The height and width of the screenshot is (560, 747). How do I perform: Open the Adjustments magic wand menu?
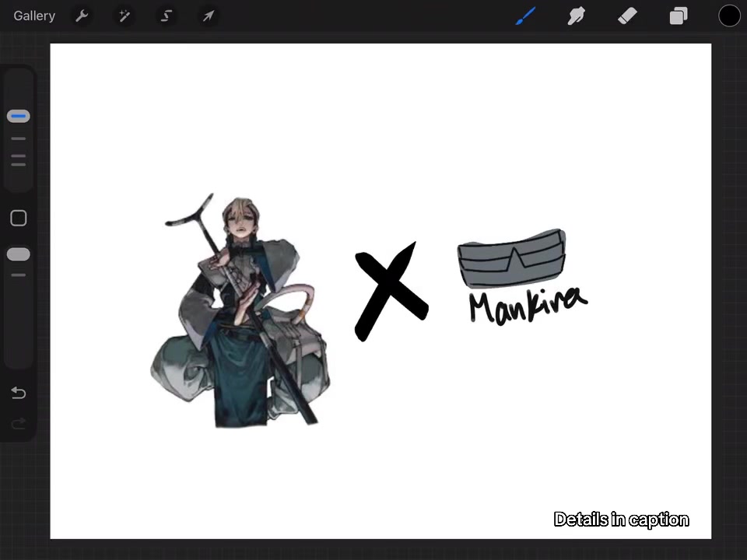[x=124, y=16]
